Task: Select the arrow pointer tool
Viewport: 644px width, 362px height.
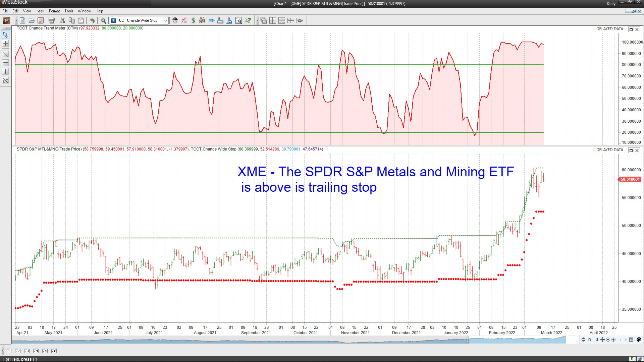Action: click(x=5, y=35)
